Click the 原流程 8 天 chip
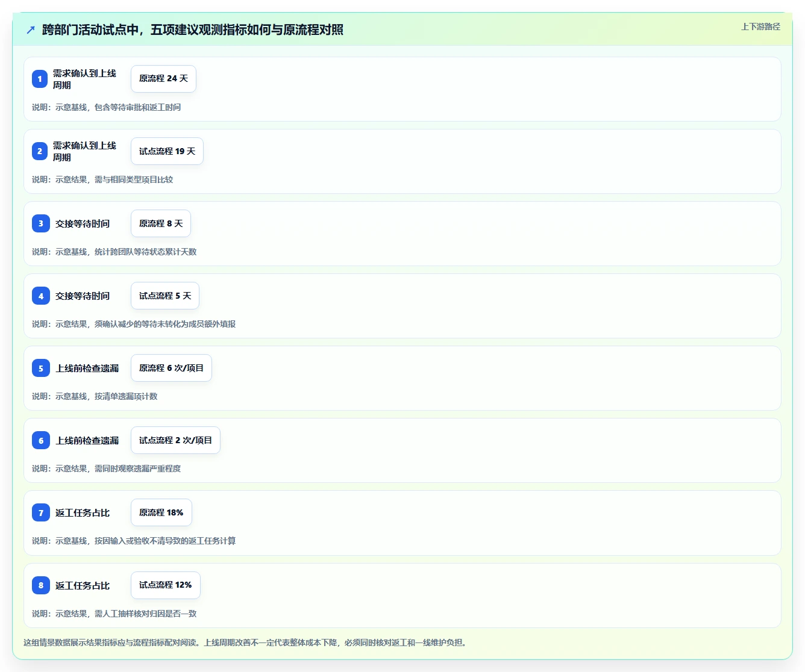This screenshot has width=805, height=672. pos(161,223)
